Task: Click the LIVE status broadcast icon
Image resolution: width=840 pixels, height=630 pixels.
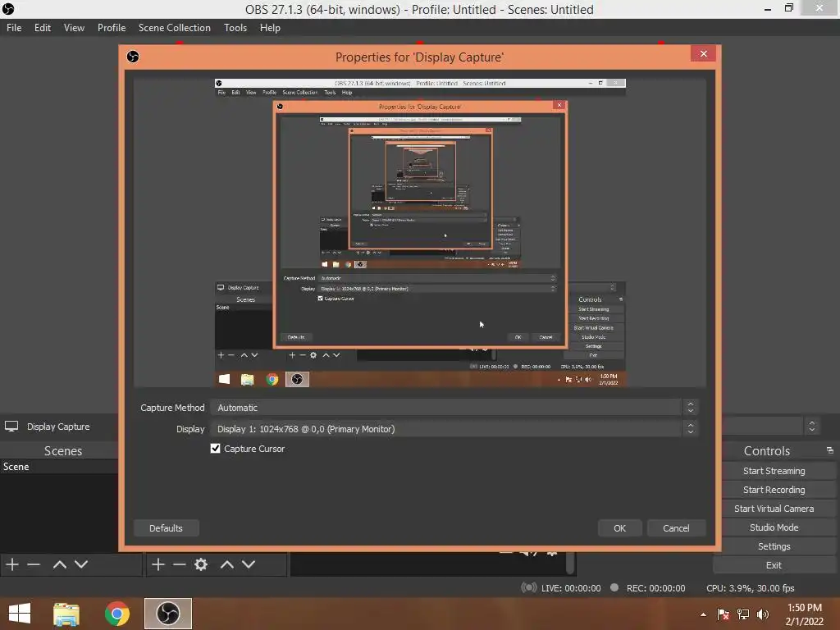Action: coord(529,587)
